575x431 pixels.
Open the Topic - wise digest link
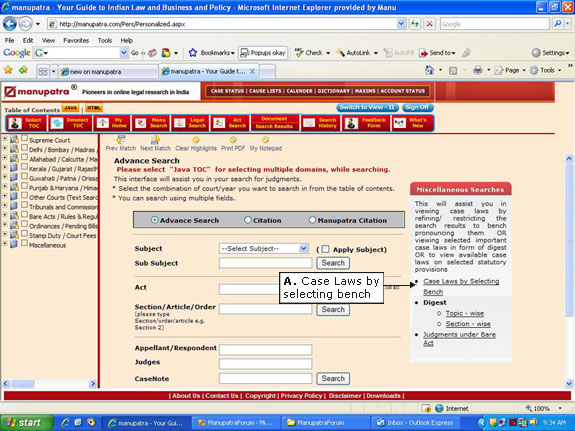tap(465, 313)
